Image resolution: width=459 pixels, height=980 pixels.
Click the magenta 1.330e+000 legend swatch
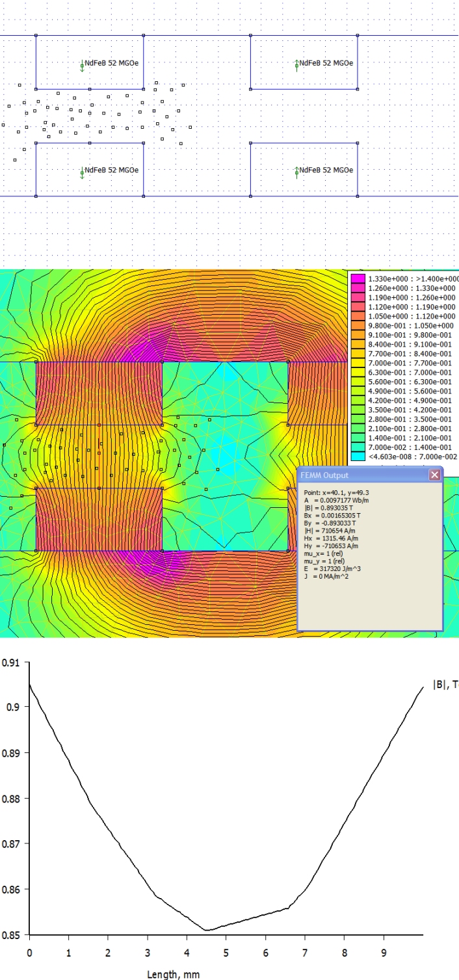point(358,277)
